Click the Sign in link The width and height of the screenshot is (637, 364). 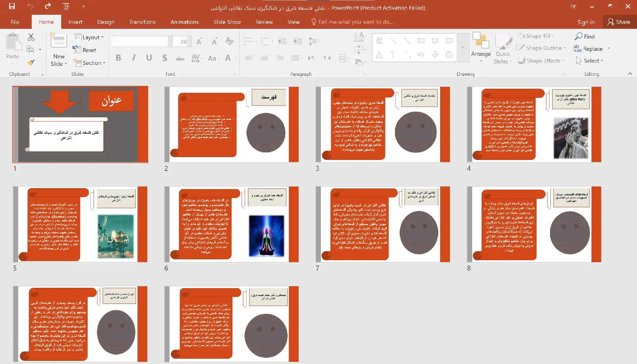[586, 22]
